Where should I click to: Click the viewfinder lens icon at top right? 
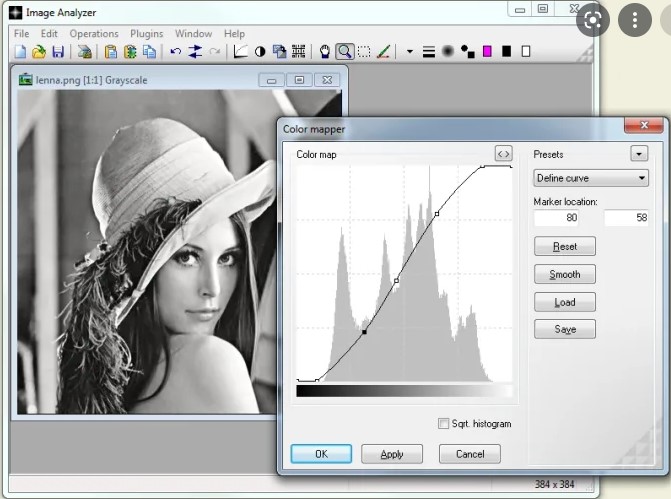593,20
